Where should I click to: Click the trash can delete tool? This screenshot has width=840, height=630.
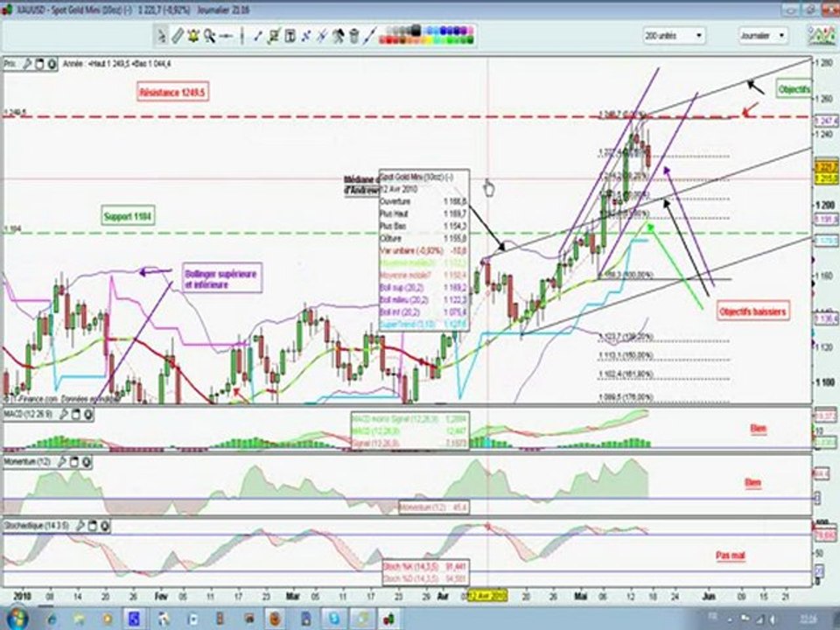pos(353,36)
